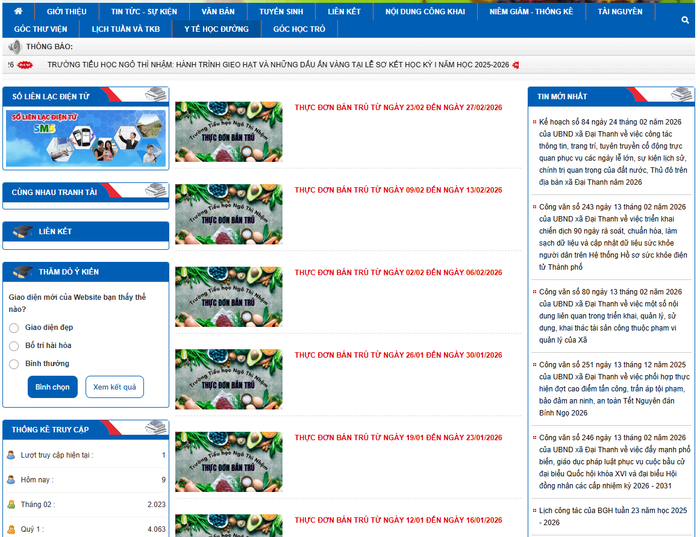Open menu article for 23/02 đến 27/02/2026

398,108
